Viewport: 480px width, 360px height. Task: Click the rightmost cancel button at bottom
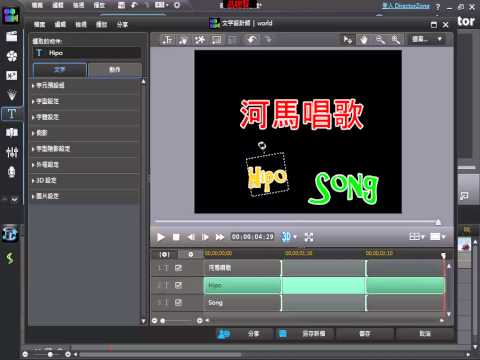pyautogui.click(x=425, y=333)
